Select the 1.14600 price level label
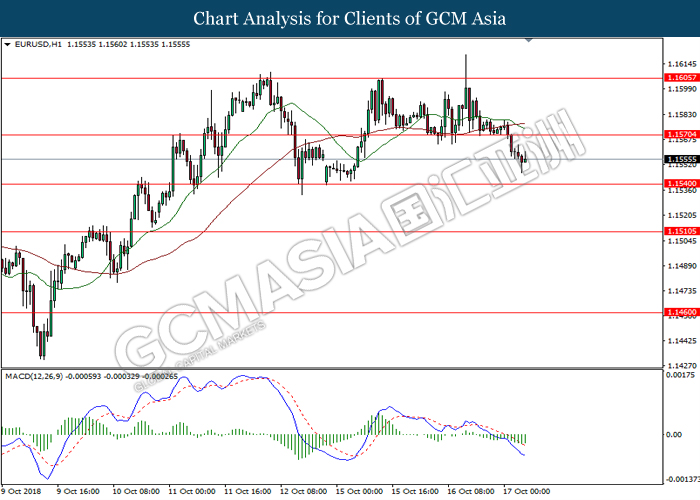Screen dimensions: 700x500 pyautogui.click(x=681, y=312)
